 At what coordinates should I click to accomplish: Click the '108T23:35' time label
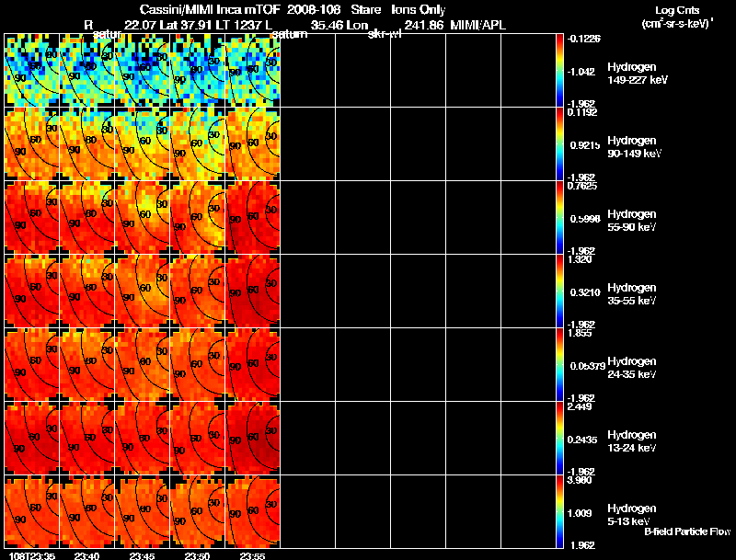click(x=32, y=555)
